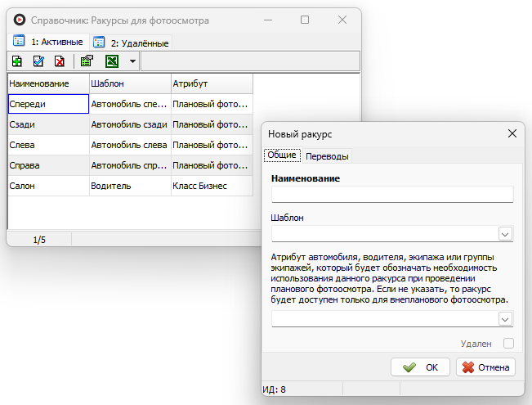
Task: Expand the attribute combo box dropdown arrow
Action: 505,319
